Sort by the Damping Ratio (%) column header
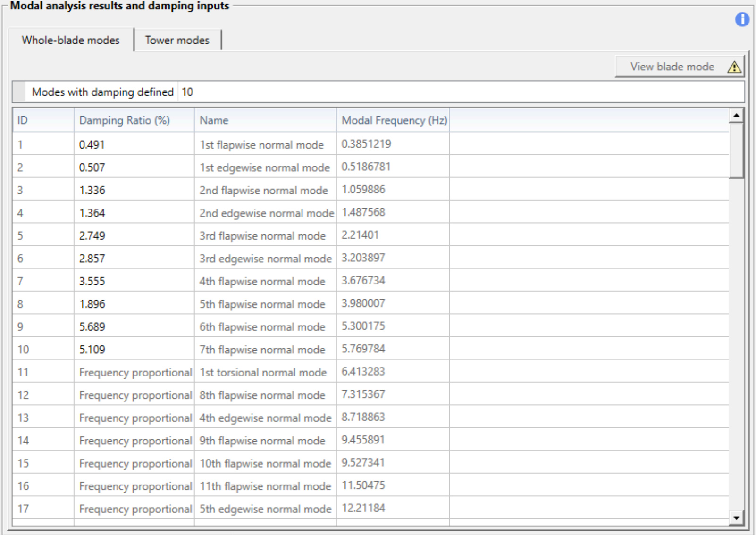Screen dimensions: 756x535 pyautogui.click(x=125, y=120)
